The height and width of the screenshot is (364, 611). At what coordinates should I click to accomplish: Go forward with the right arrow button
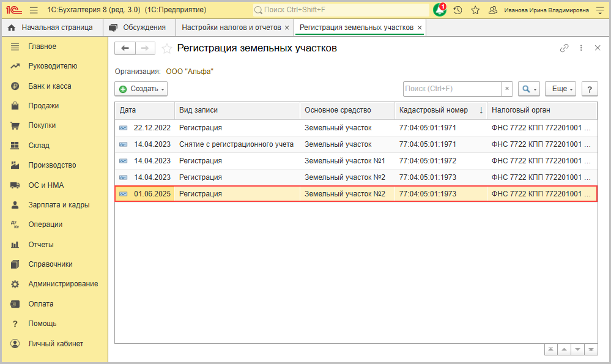point(145,48)
